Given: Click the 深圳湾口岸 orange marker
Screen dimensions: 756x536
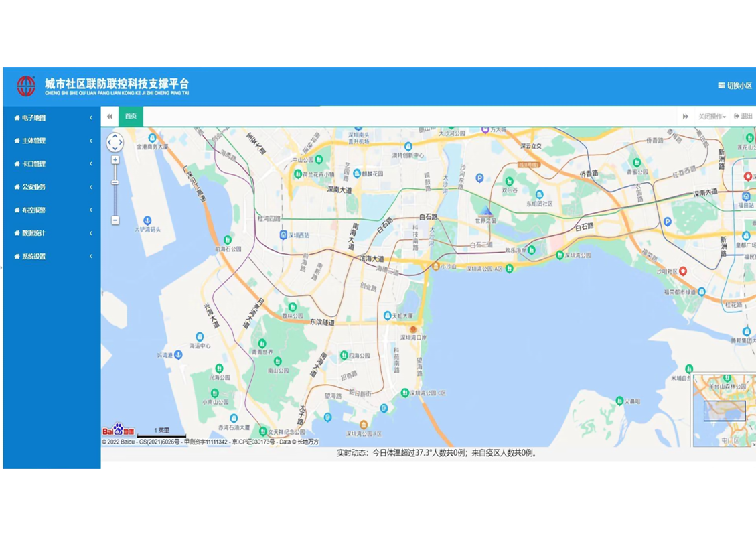Looking at the screenshot, I should (413, 330).
